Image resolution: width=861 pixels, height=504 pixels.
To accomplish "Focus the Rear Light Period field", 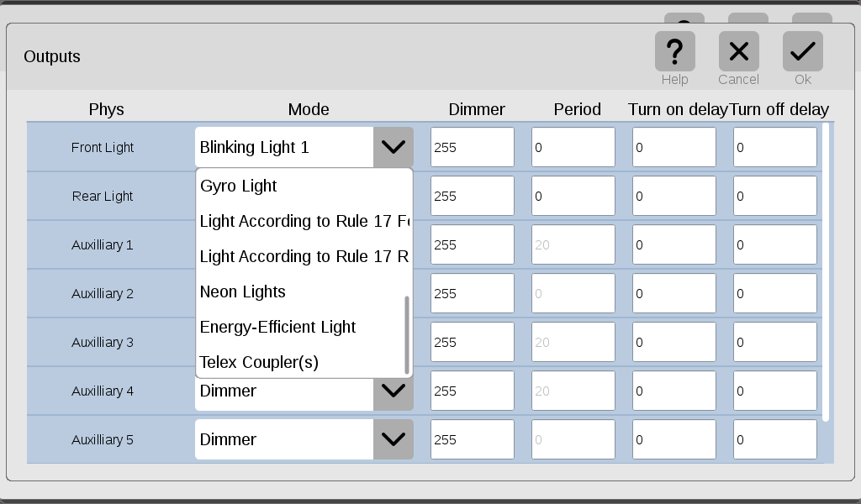I will pyautogui.click(x=573, y=196).
